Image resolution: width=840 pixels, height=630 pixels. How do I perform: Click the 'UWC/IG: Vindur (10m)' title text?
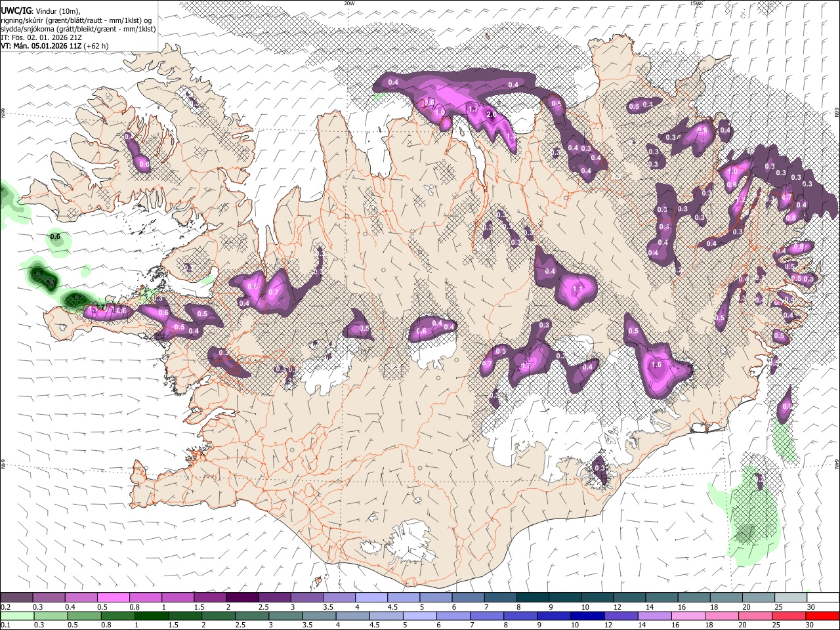tap(40, 11)
